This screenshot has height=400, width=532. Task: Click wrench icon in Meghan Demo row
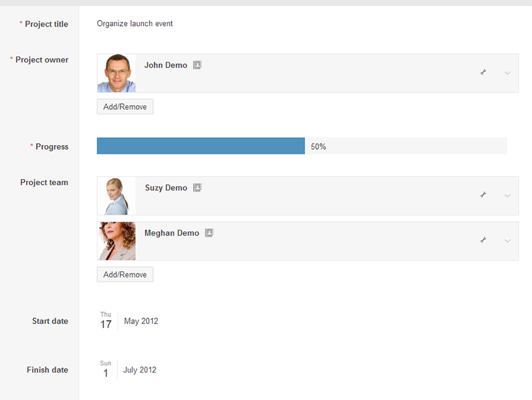[483, 240]
